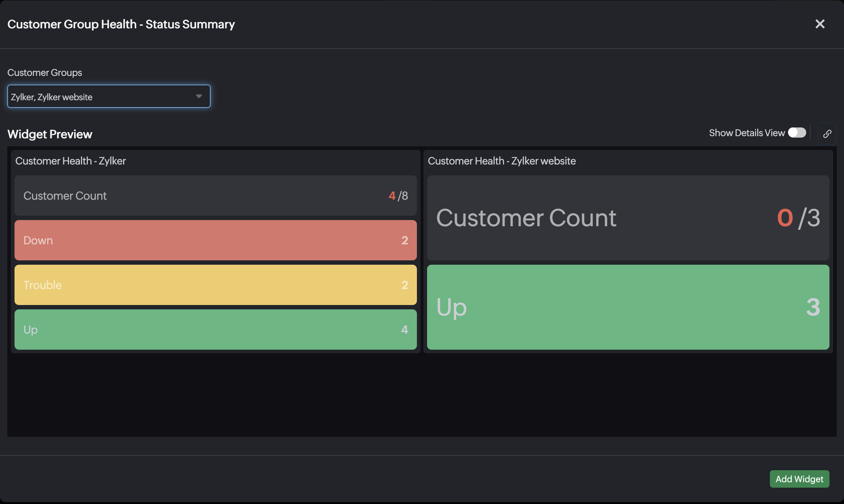Click the Down count number 2
This screenshot has height=504, width=844.
pyautogui.click(x=405, y=240)
